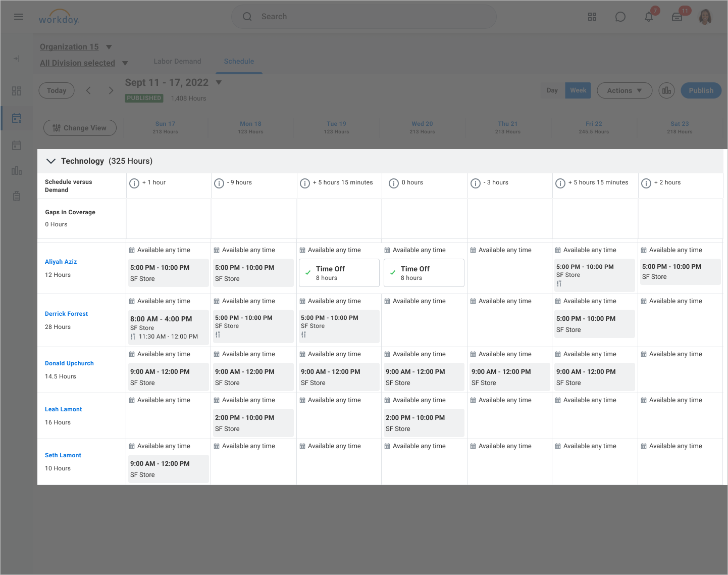Screen dimensions: 728x575
Task: Click the Change View button
Action: click(x=80, y=128)
